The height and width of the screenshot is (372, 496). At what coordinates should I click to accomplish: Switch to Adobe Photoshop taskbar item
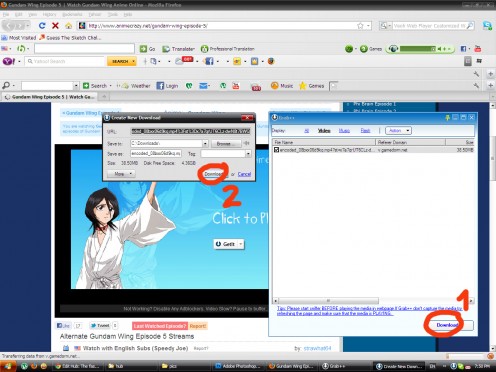point(238,366)
